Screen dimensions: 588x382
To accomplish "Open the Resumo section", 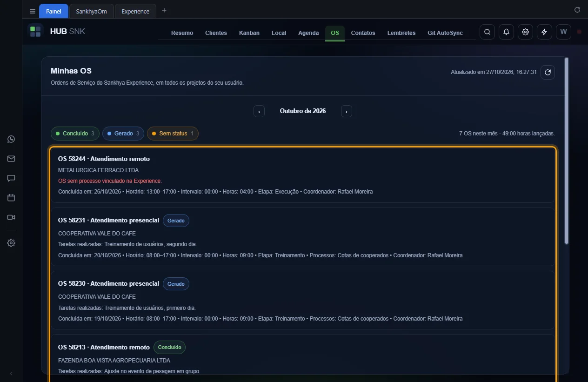I will (182, 33).
